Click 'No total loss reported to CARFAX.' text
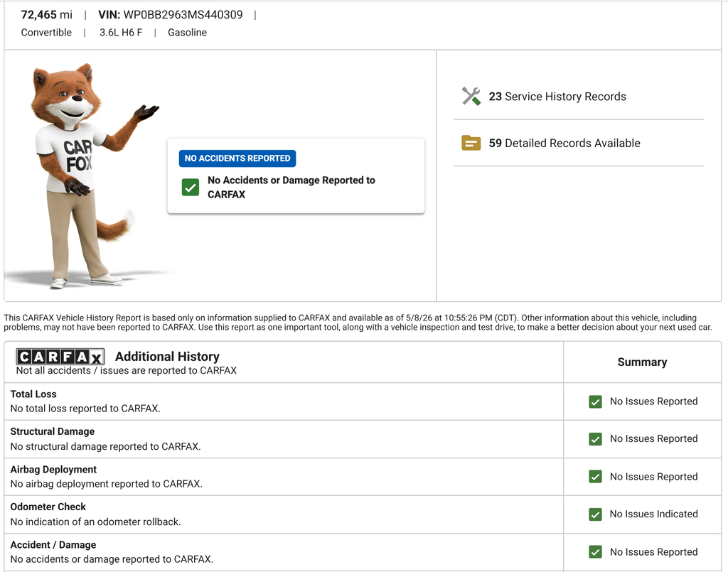The width and height of the screenshot is (728, 572). 85,409
